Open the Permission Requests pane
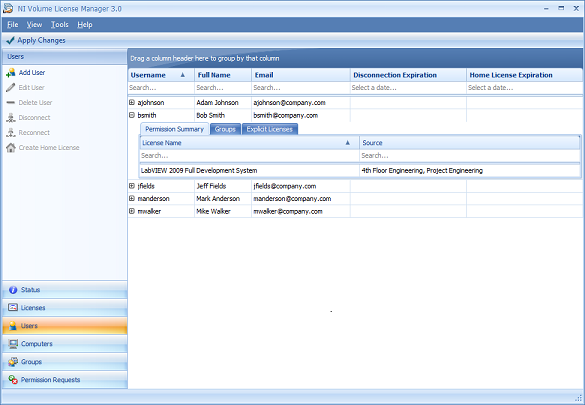585x405 pixels. click(65, 380)
